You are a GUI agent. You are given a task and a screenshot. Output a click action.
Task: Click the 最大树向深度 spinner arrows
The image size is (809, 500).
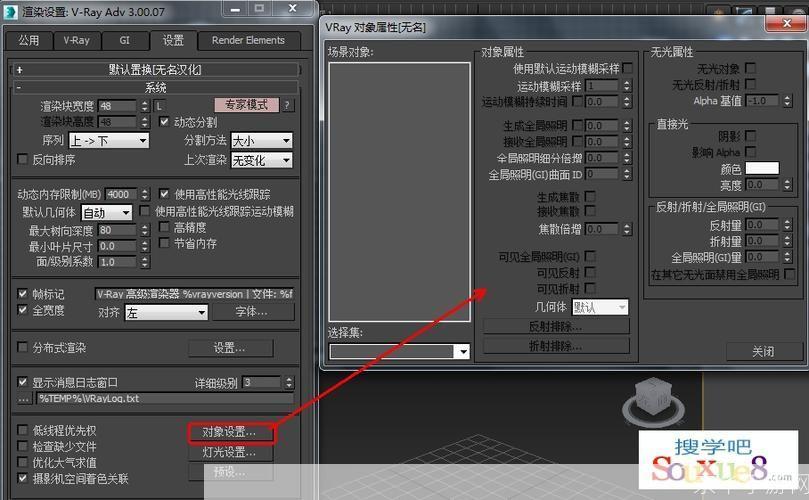[145, 230]
